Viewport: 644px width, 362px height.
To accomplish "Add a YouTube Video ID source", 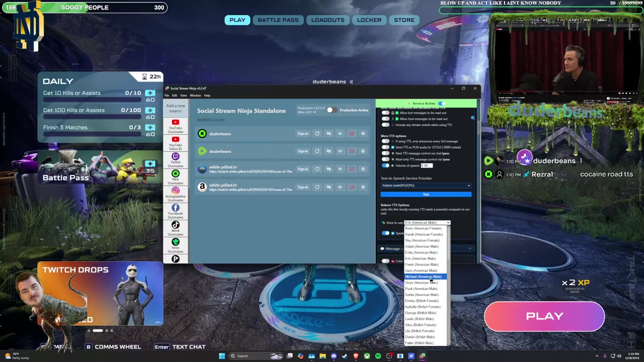I will tap(175, 143).
